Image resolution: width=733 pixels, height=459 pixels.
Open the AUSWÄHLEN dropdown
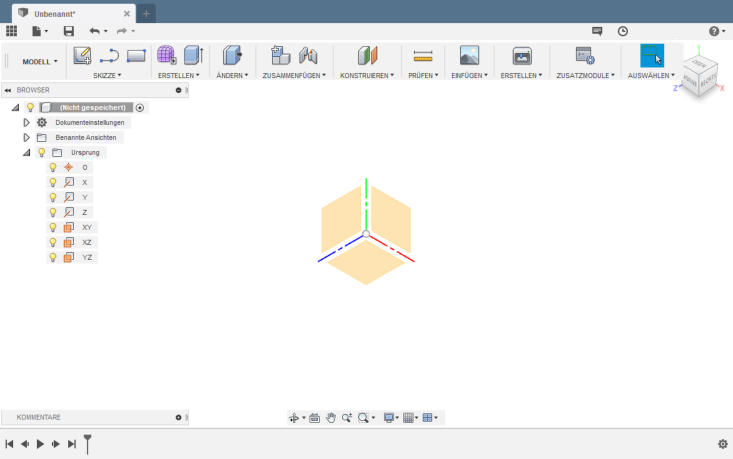651,75
